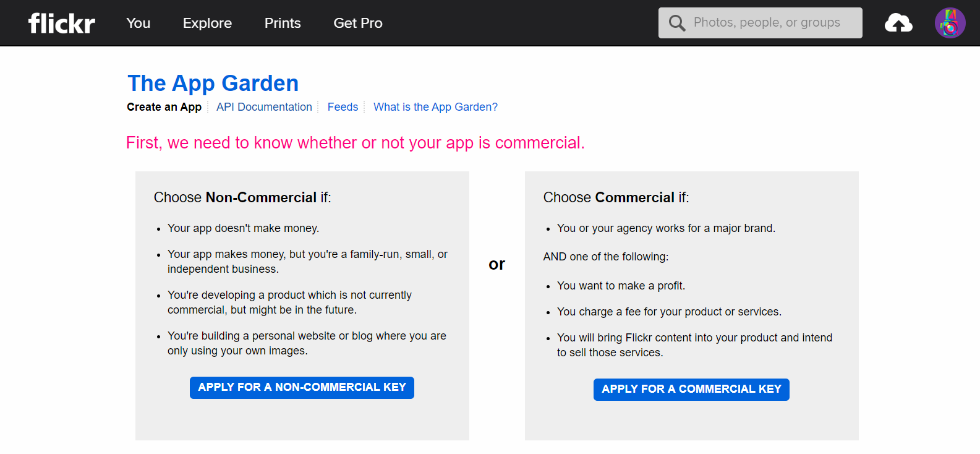Open the API Documentation link

(x=264, y=107)
